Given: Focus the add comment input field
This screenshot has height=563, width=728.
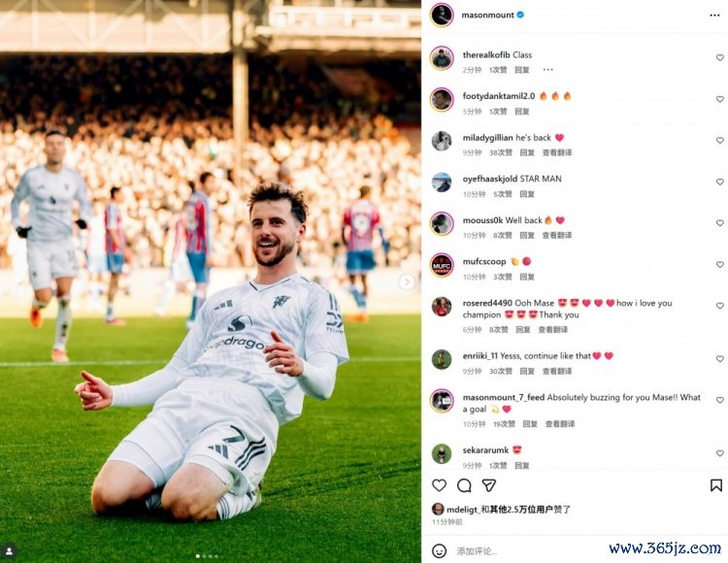Looking at the screenshot, I should (529, 551).
